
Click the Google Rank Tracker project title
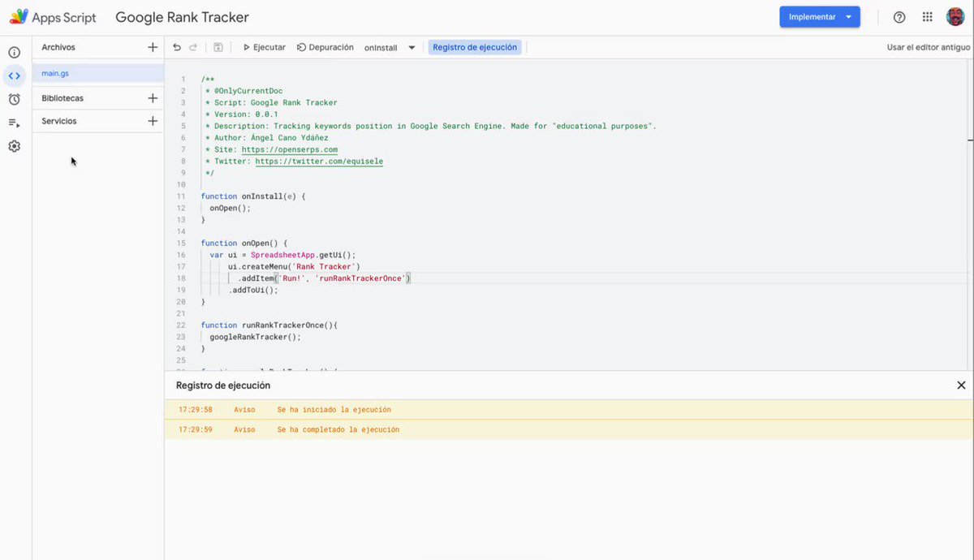[x=182, y=17]
